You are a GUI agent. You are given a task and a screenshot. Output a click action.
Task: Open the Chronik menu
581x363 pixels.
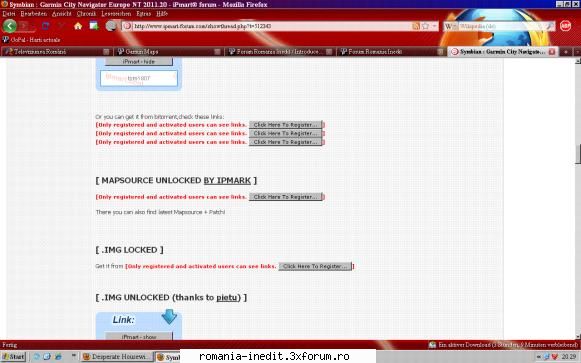tap(86, 14)
